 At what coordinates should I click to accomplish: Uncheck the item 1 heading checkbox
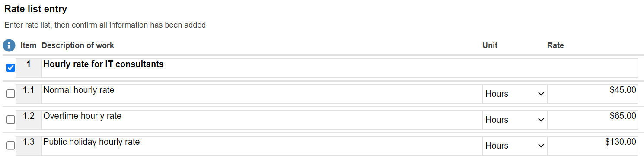tap(11, 68)
